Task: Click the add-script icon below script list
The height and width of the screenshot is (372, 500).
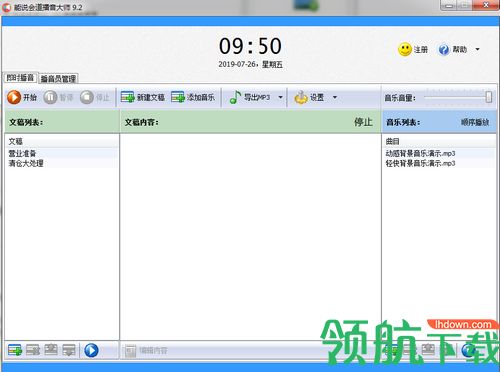Action: 15,350
